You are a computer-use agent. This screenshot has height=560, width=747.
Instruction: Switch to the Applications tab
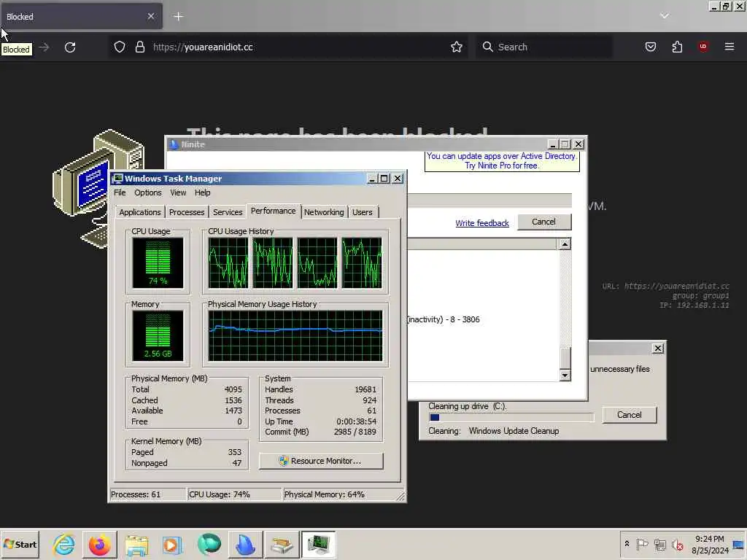point(140,212)
